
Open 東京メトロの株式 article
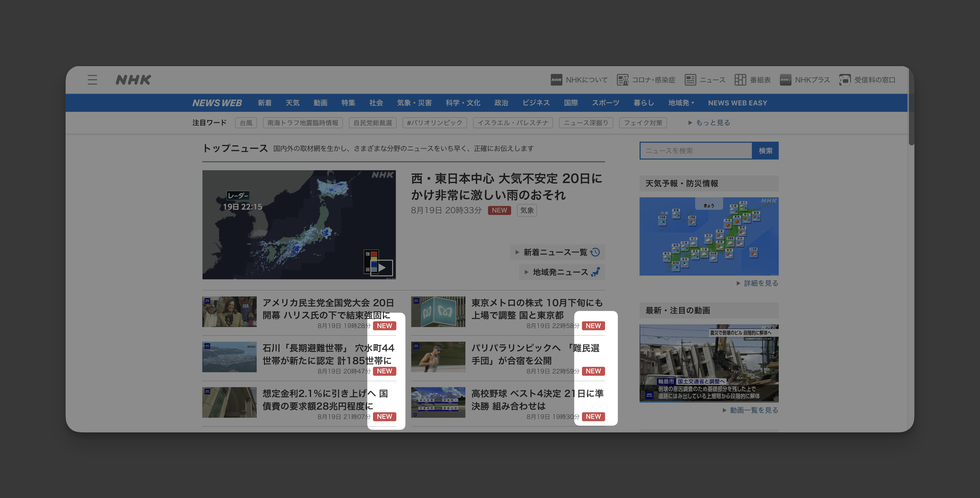click(x=537, y=309)
